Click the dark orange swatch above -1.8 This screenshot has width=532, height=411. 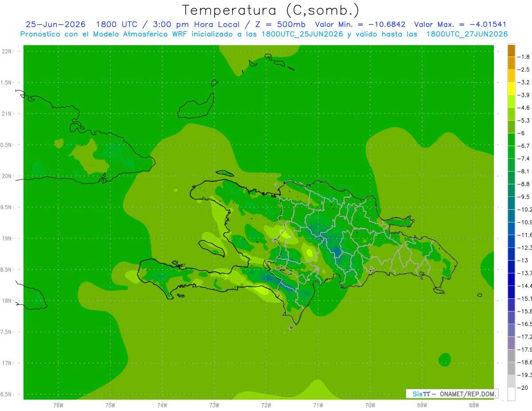pos(511,51)
